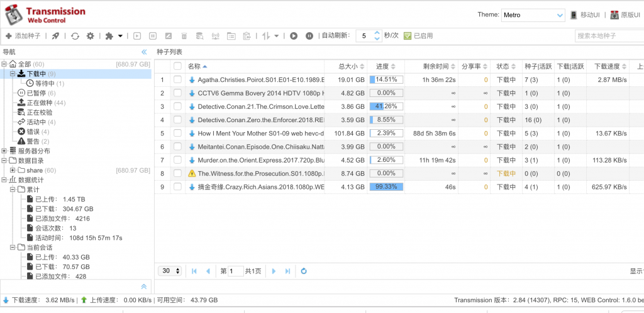The image size is (644, 313).
Task: Expand the 服务器分布 tree node
Action: 4,151
